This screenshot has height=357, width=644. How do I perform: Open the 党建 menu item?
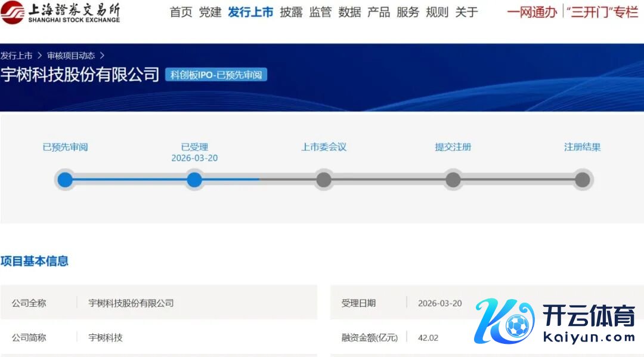point(210,12)
